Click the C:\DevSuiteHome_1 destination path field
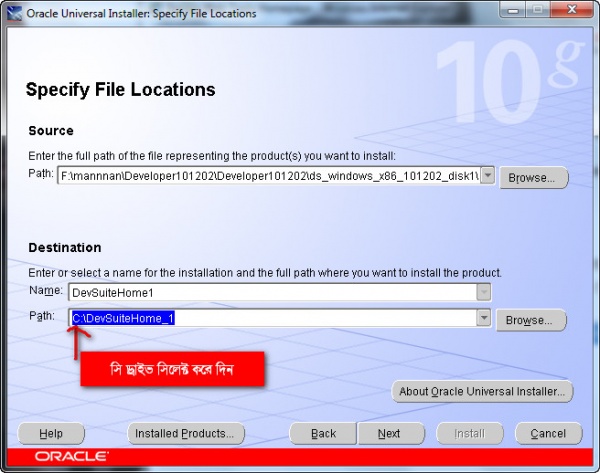 pyautogui.click(x=273, y=318)
